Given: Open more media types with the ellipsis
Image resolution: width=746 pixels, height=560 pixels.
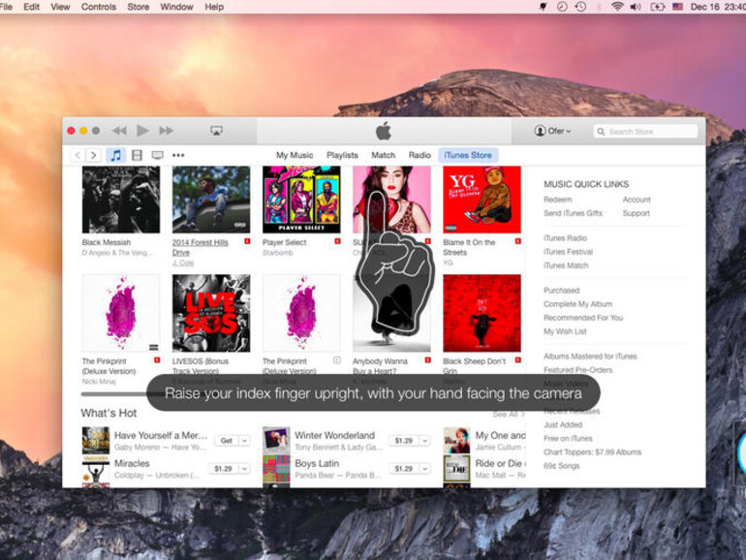Looking at the screenshot, I should click(x=178, y=155).
